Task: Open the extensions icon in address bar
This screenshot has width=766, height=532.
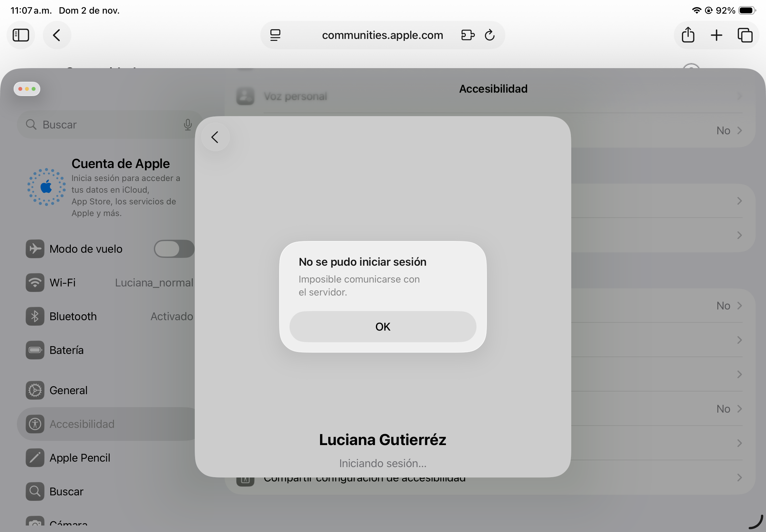Action: tap(467, 35)
